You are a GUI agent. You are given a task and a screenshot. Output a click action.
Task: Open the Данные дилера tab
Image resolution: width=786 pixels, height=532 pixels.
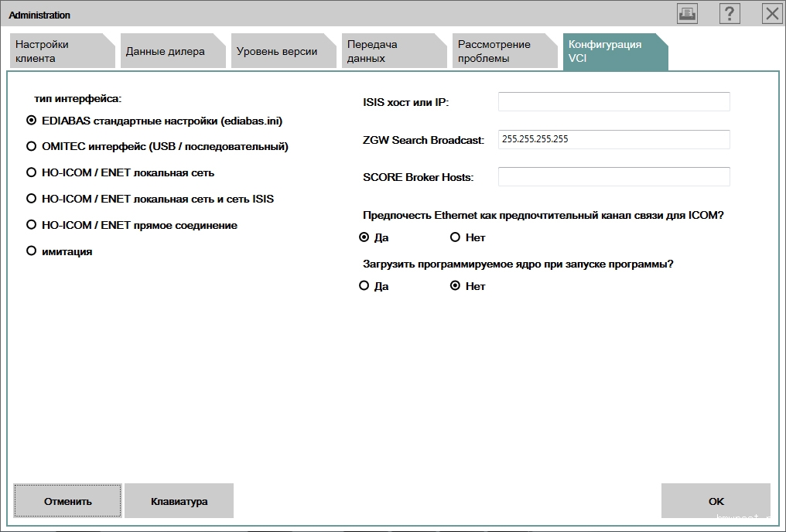coord(169,52)
